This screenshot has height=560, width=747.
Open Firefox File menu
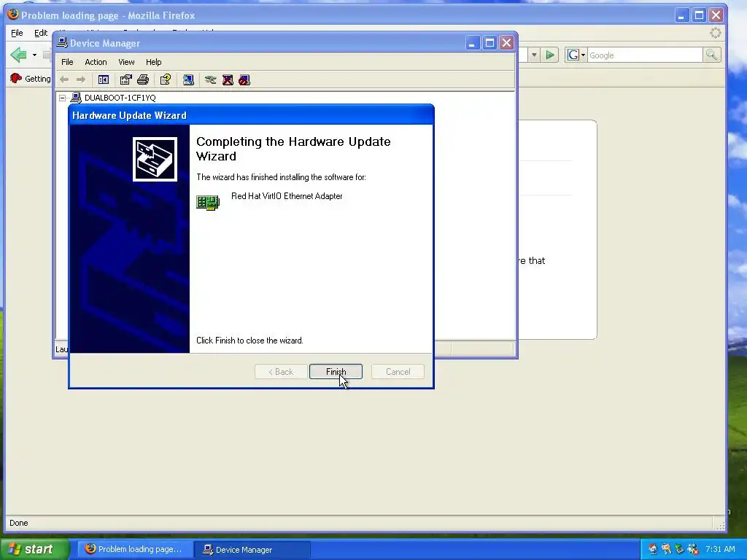(x=17, y=33)
